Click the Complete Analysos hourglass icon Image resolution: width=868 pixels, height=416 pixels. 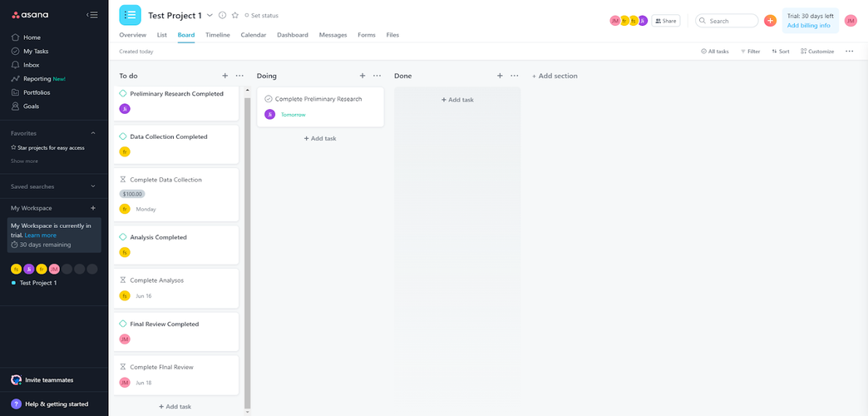click(123, 280)
